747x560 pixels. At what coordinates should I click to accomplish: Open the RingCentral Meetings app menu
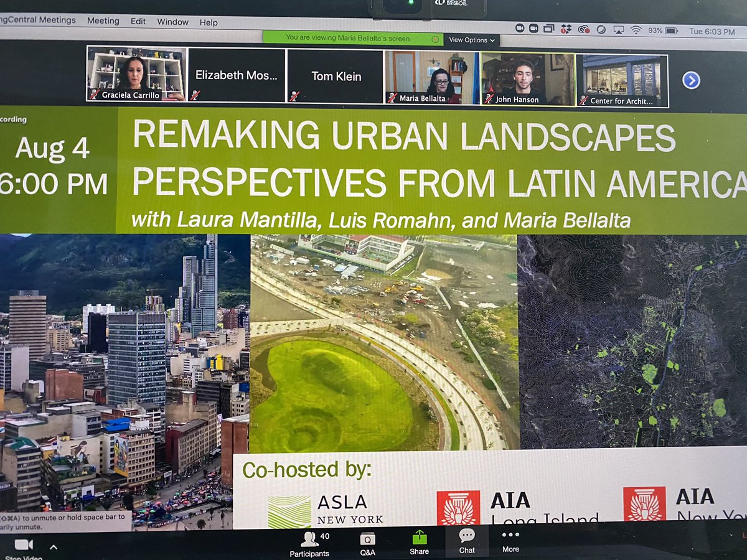38,20
